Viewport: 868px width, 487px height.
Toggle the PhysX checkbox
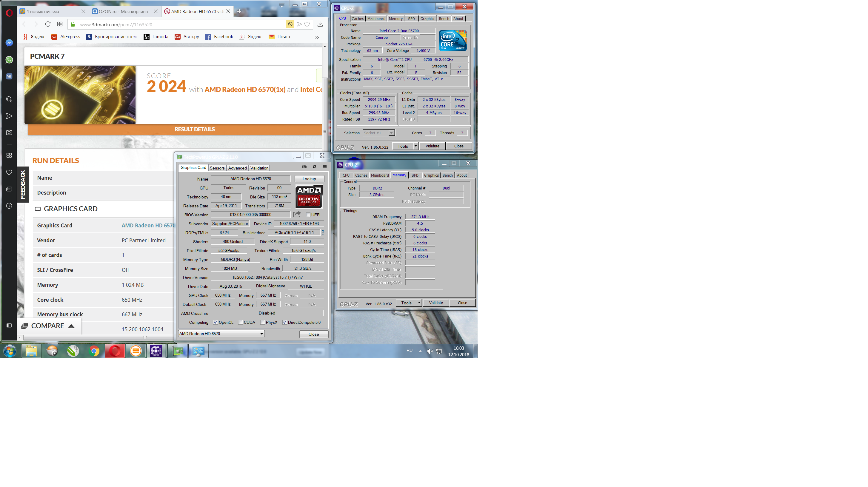click(262, 322)
